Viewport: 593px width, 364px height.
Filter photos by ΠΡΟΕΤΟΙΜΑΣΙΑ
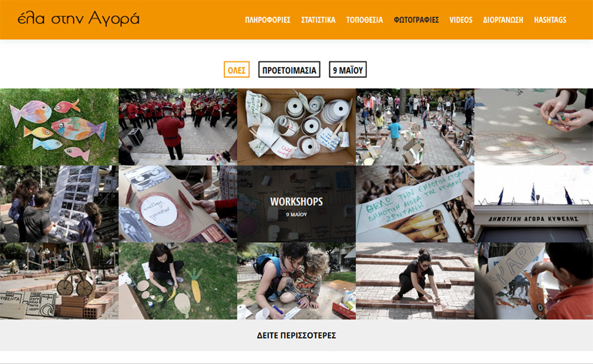click(x=290, y=69)
